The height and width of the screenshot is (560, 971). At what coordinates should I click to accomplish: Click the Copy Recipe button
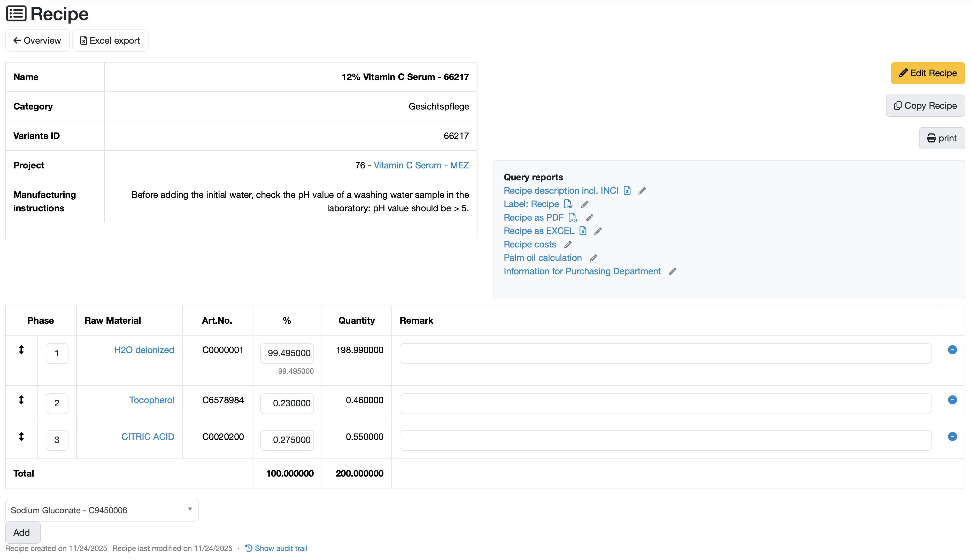[x=925, y=106]
